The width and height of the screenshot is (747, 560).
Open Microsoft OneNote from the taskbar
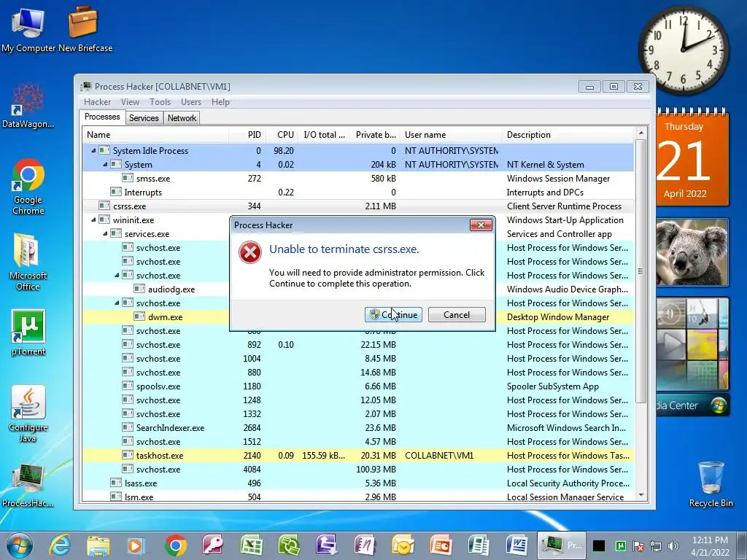coord(365,545)
